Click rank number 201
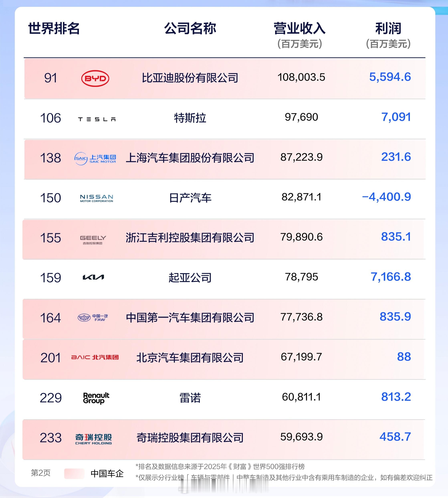 50,358
